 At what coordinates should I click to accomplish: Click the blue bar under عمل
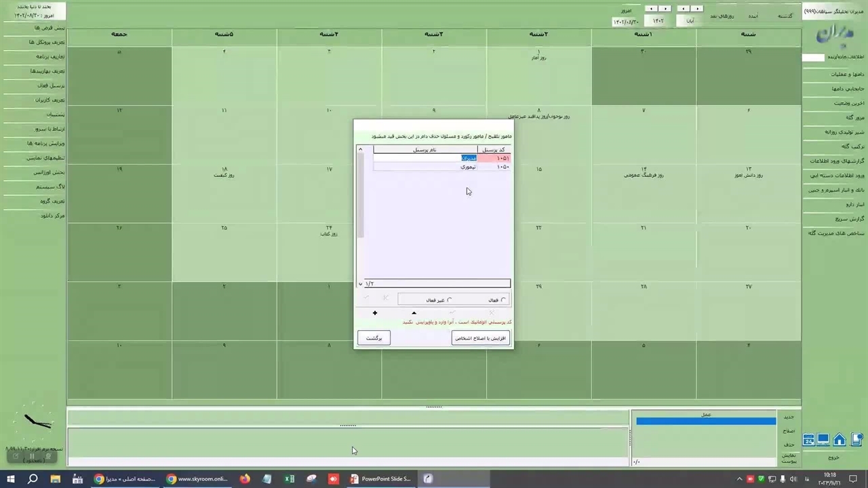705,422
